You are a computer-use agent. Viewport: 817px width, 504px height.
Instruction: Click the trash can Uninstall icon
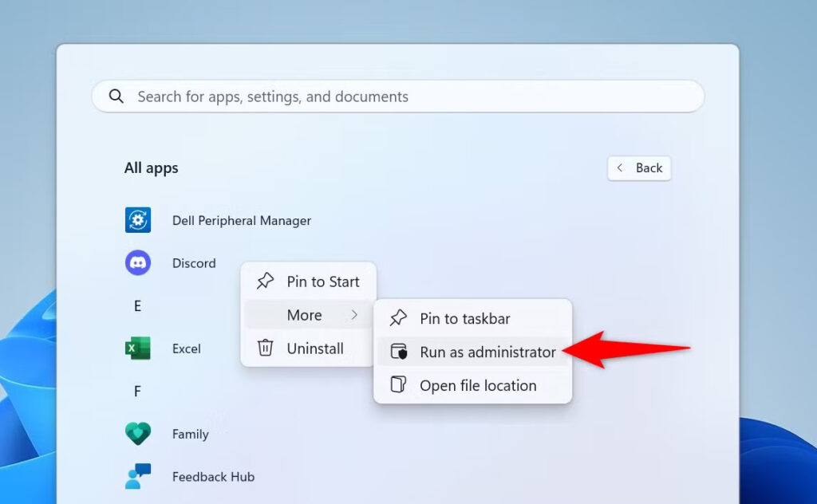pyautogui.click(x=265, y=348)
